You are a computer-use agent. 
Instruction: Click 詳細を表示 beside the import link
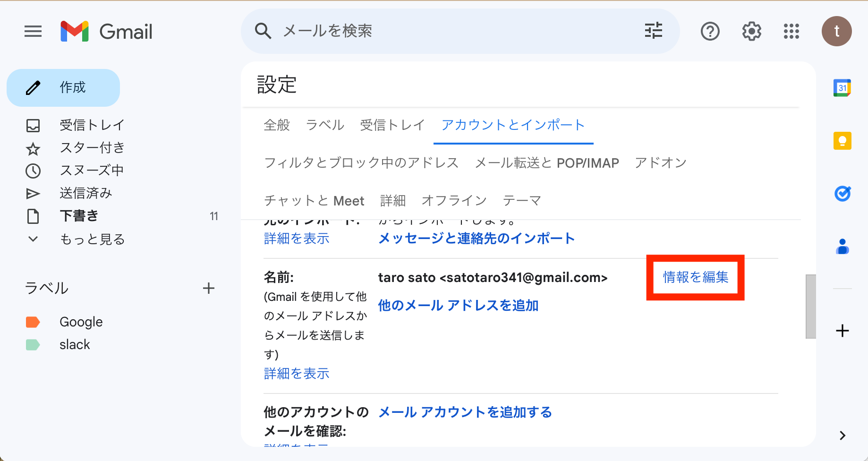coord(297,239)
